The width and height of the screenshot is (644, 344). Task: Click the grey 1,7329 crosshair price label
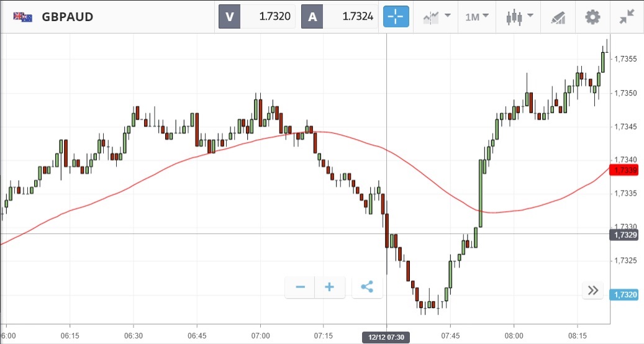[x=626, y=235]
